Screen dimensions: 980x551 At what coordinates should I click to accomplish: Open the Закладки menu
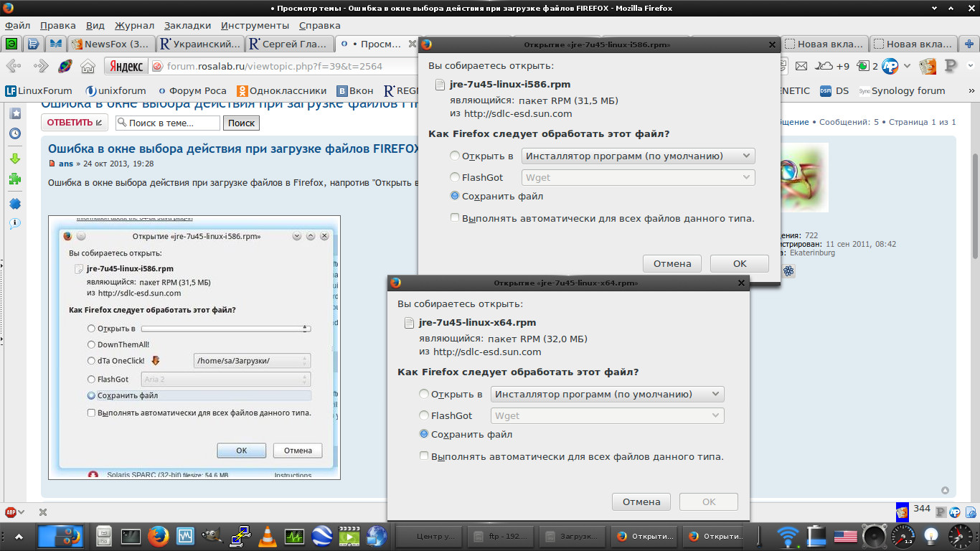coord(188,25)
